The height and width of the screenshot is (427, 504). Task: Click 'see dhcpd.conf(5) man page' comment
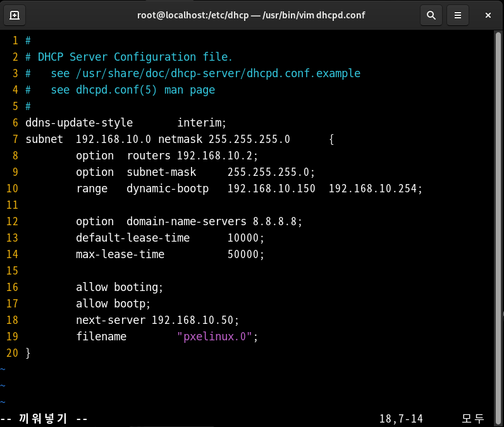coord(133,90)
